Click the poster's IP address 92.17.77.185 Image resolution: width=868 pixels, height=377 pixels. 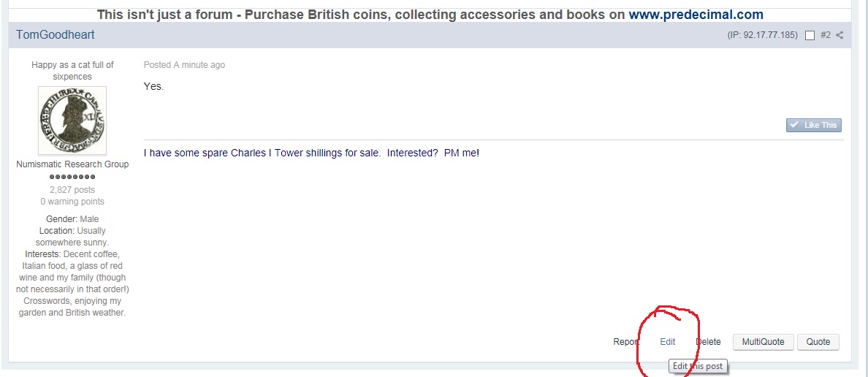point(772,35)
